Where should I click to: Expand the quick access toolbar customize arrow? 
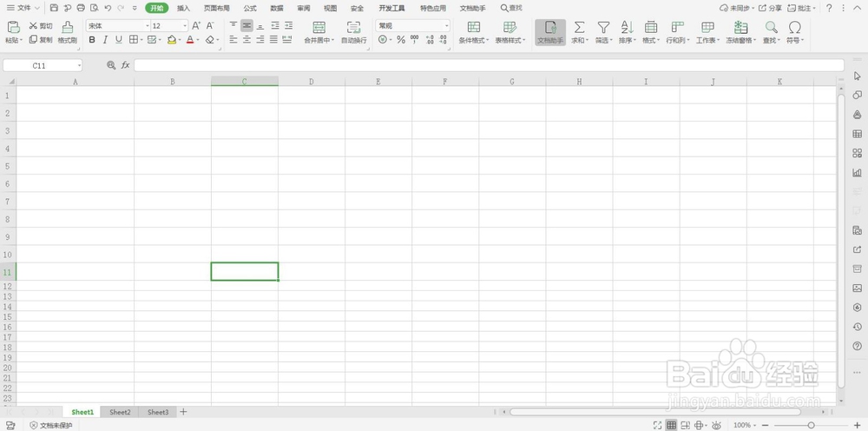135,8
